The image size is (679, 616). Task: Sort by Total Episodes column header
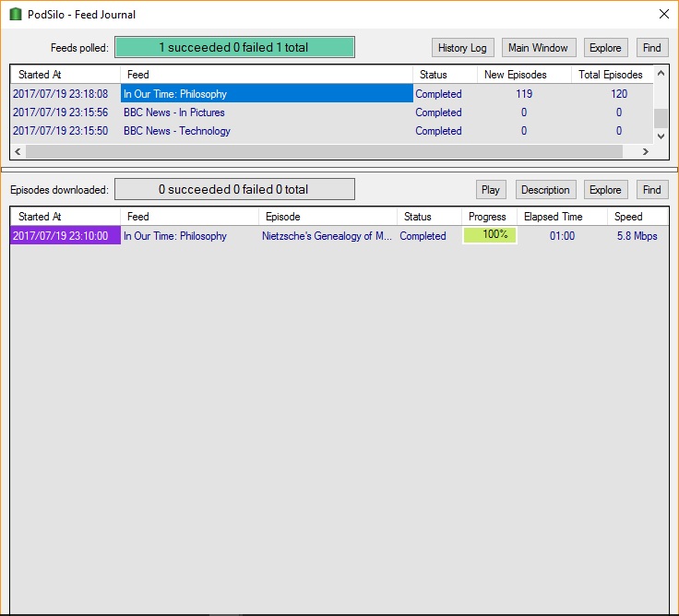tap(612, 75)
